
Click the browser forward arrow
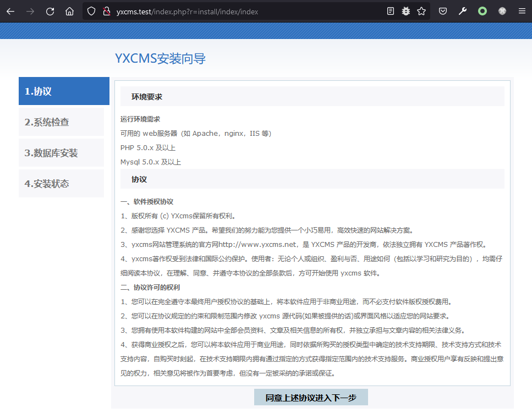click(30, 12)
